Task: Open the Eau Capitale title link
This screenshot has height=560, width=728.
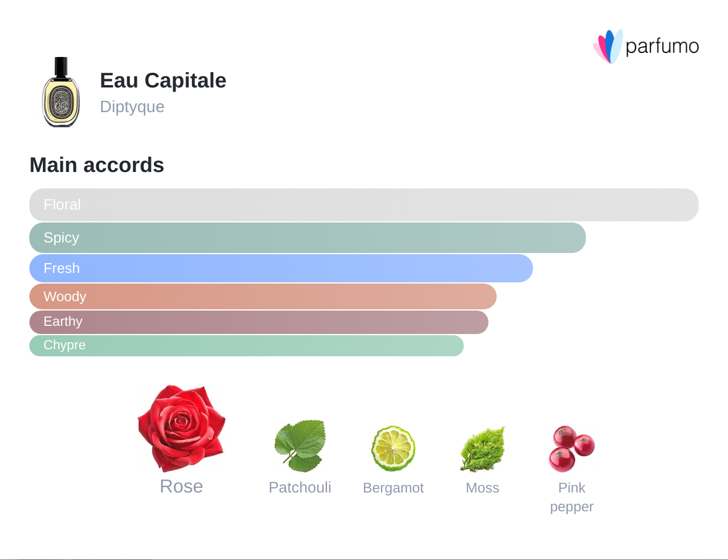Action: 163,80
